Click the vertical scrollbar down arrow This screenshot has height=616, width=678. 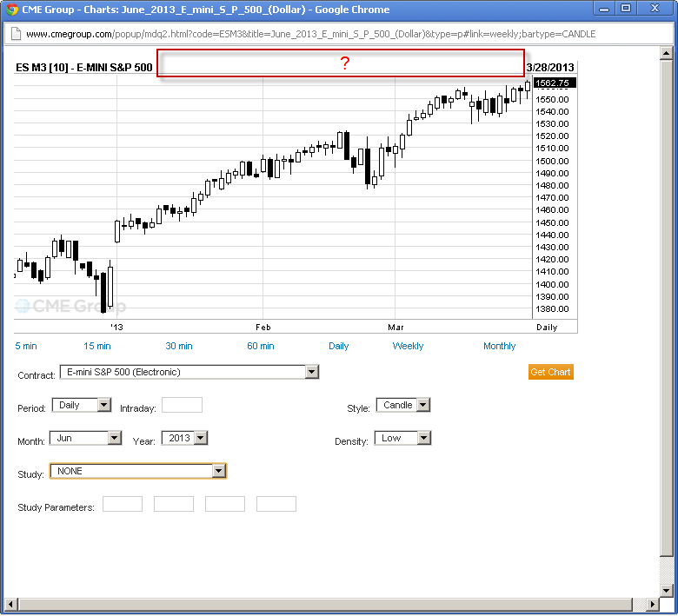(666, 591)
